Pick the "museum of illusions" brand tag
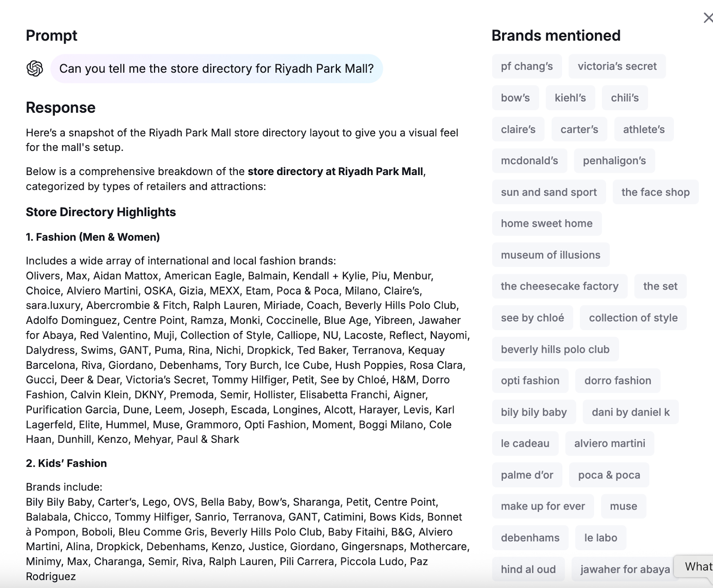Screen dimensions: 713x588 [x=550, y=255]
